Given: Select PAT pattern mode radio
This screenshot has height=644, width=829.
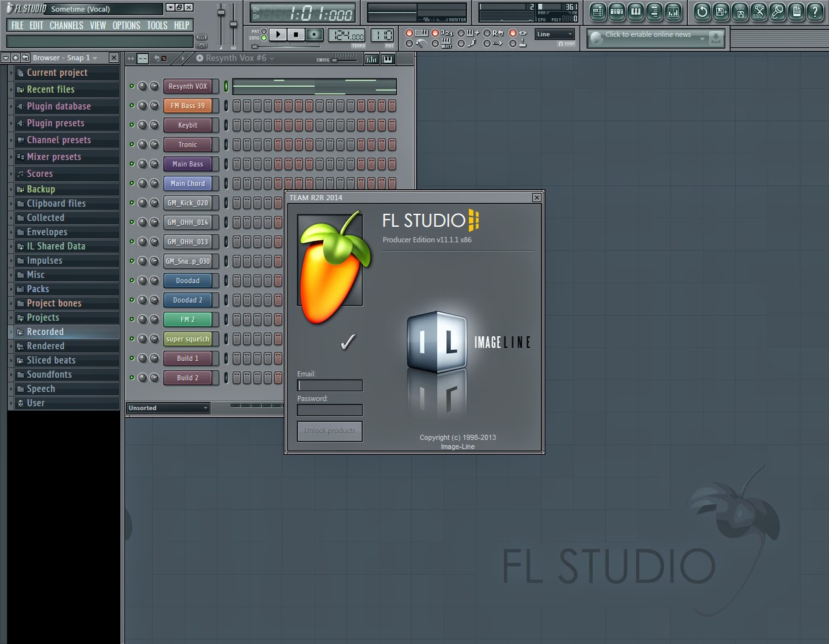Looking at the screenshot, I should (x=264, y=31).
